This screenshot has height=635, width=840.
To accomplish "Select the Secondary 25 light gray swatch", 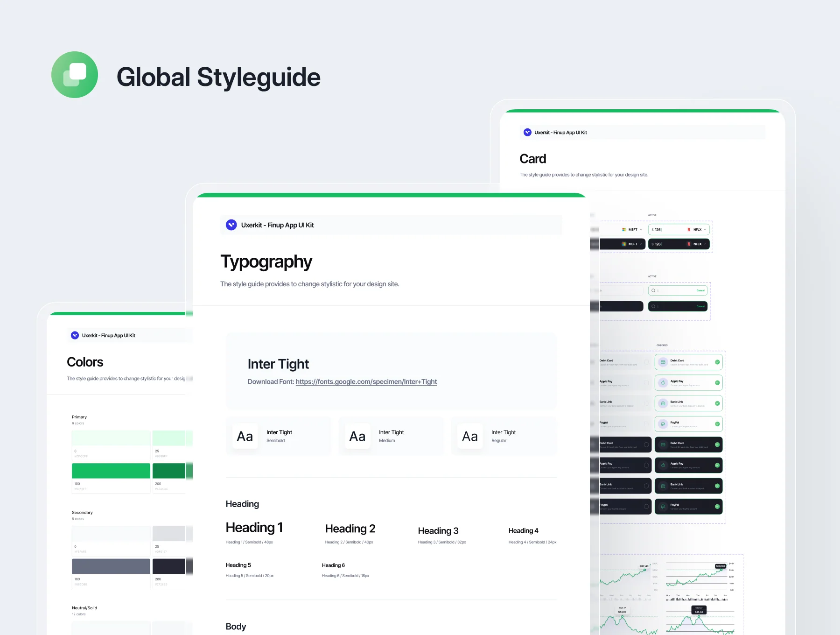I will coord(169,533).
